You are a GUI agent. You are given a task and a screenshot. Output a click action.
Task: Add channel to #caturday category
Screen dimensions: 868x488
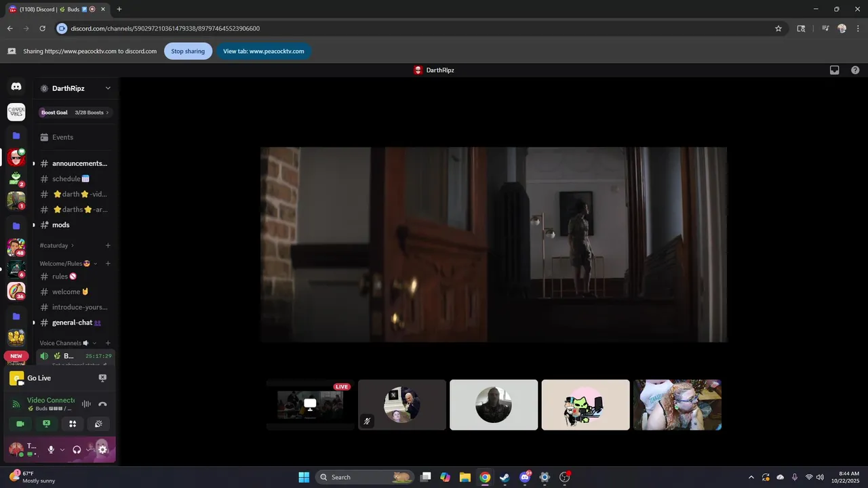coord(108,245)
